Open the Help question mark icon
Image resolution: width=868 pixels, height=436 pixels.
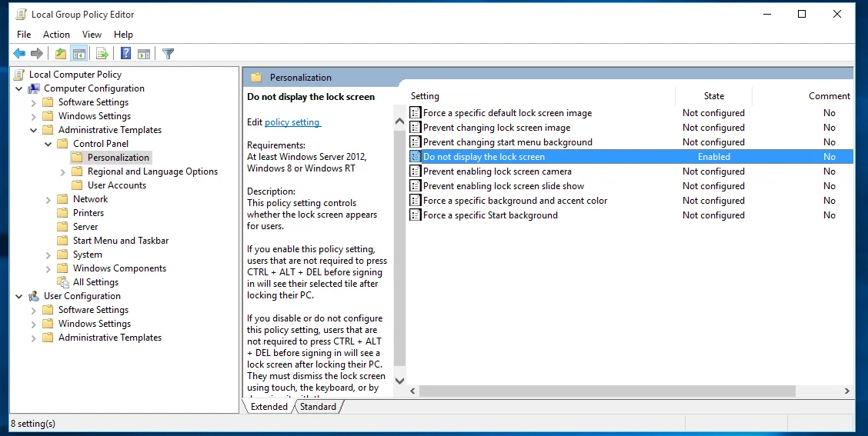[x=125, y=54]
